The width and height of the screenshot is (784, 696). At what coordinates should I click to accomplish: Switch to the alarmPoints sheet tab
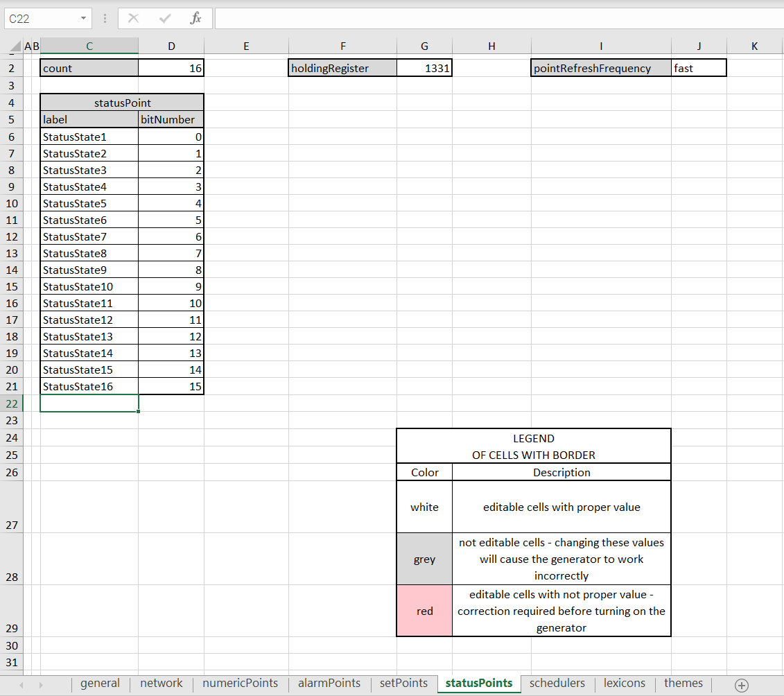[x=329, y=684]
